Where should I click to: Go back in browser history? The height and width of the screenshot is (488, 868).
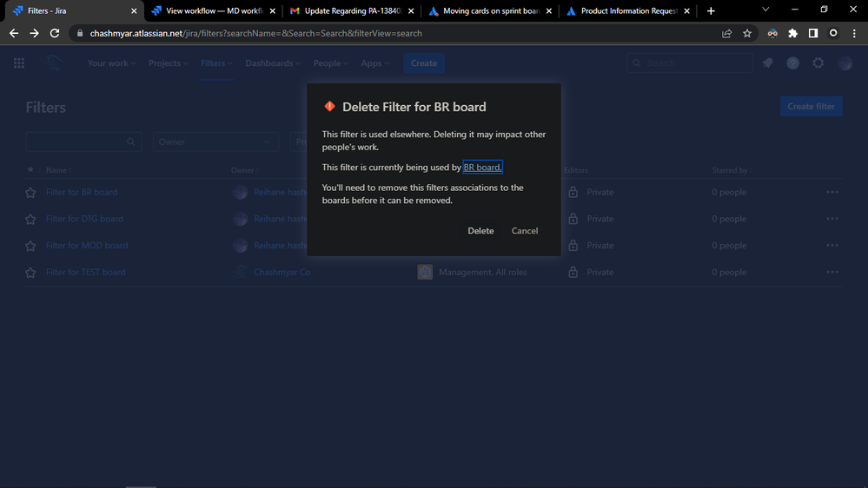14,33
